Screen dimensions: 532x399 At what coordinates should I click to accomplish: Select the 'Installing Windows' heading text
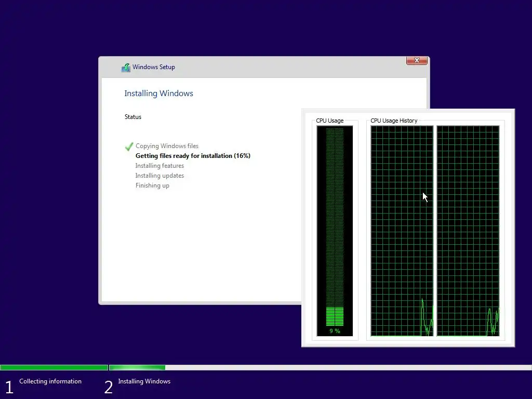[x=158, y=94]
